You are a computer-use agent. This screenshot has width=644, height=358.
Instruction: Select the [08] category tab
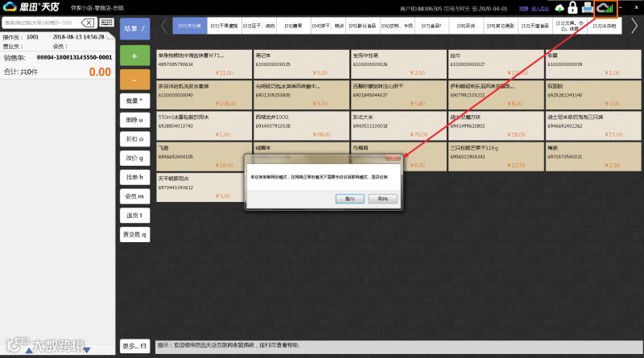pyautogui.click(x=466, y=26)
